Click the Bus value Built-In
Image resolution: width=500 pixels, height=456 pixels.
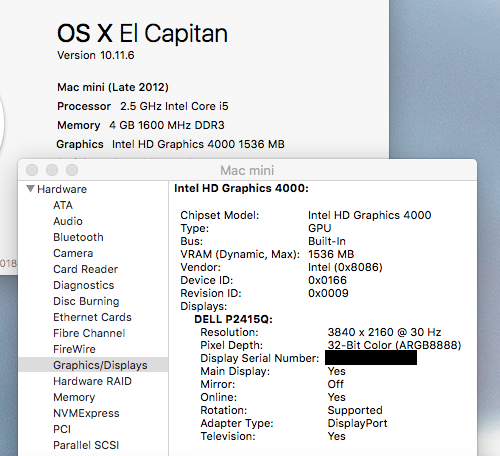coord(327,241)
